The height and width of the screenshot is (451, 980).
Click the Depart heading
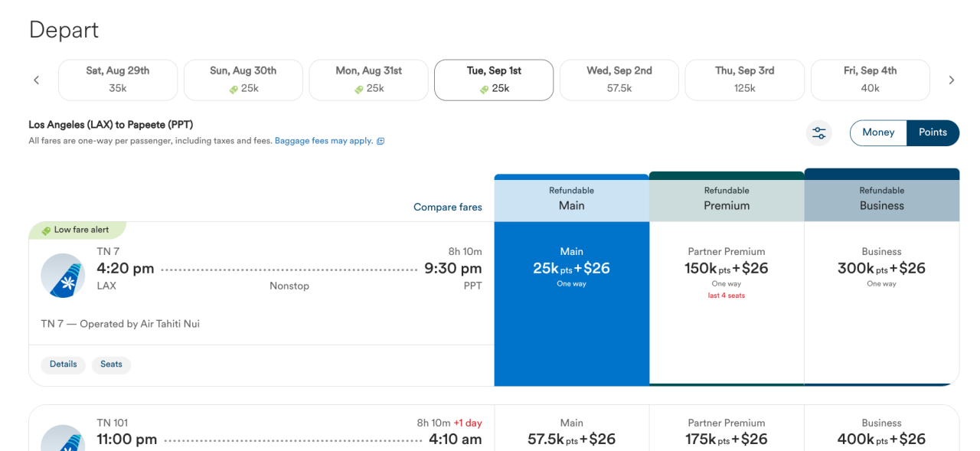pyautogui.click(x=64, y=30)
